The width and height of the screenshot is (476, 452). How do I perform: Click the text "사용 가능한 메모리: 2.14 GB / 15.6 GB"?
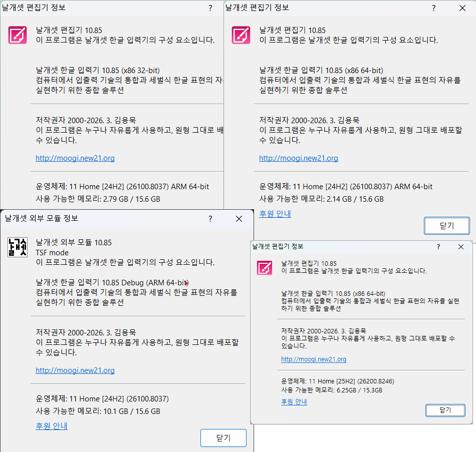[322, 199]
